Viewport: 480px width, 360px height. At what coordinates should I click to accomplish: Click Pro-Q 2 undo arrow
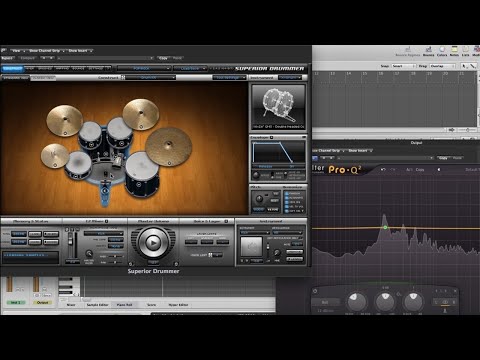coord(383,170)
